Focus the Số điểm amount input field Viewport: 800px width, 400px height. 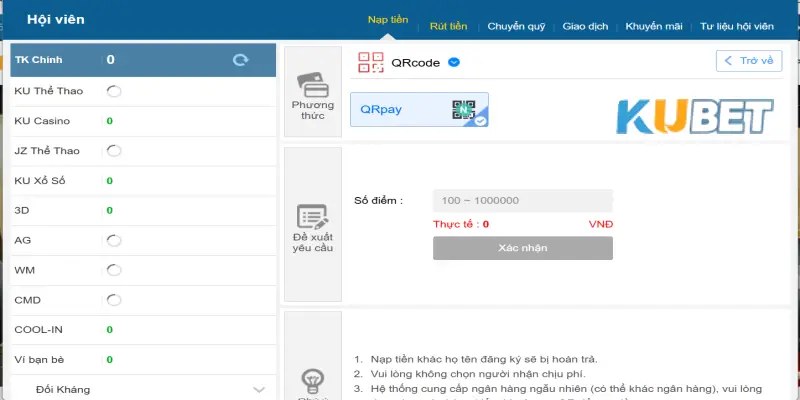pos(523,201)
